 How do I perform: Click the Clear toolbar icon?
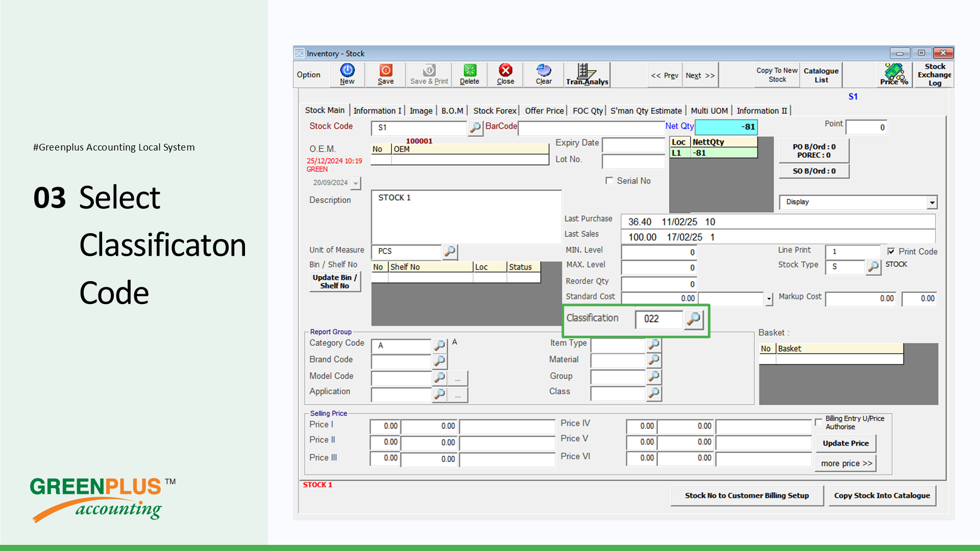pyautogui.click(x=544, y=74)
